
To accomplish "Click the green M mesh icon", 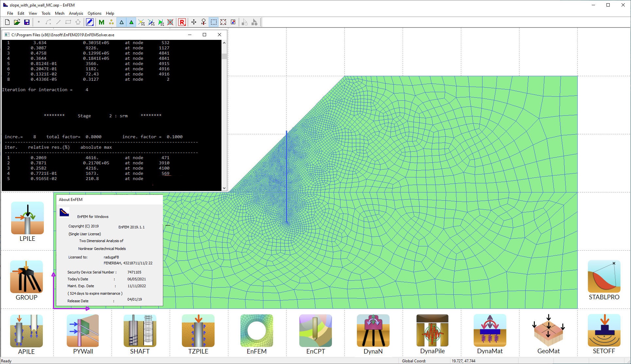I will coord(101,22).
